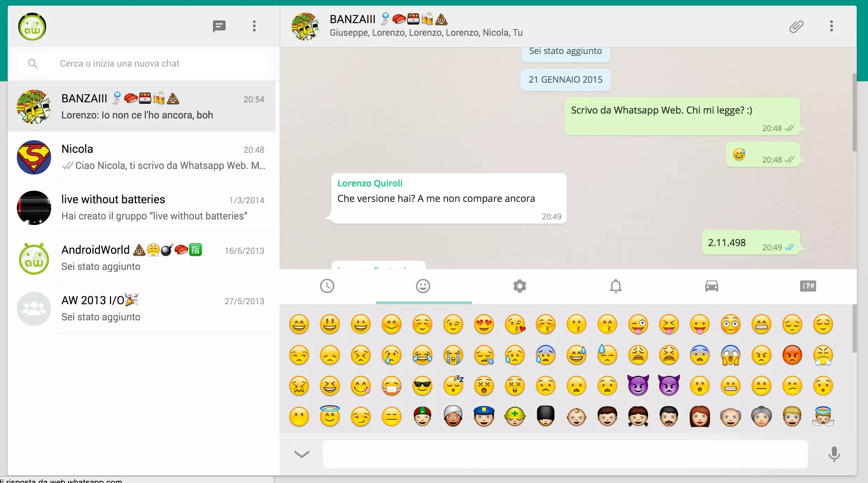Viewport: 868px width, 483px height.
Task: Click the BANZAIII group avatar in header
Action: point(305,26)
